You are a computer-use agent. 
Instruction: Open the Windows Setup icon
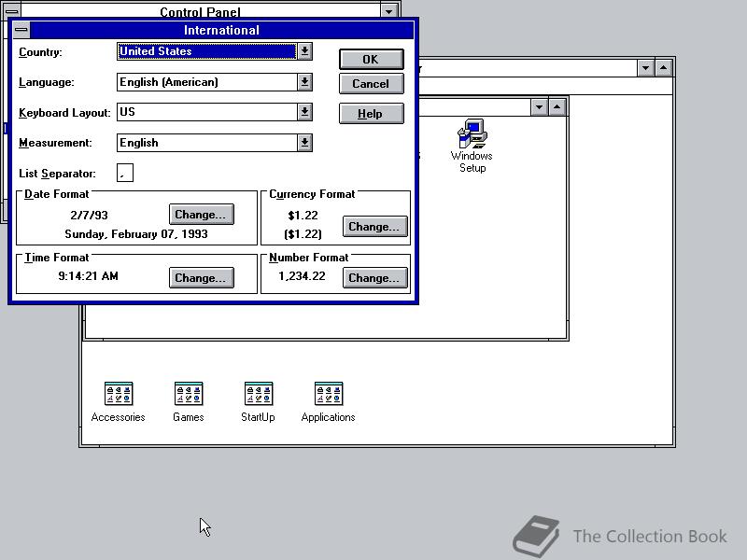(x=472, y=146)
